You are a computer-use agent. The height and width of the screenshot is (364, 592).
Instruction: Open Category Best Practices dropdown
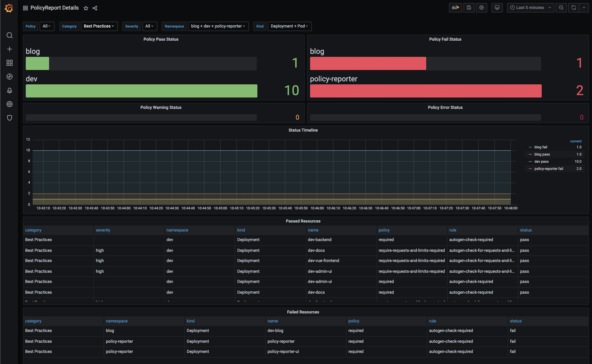click(99, 26)
